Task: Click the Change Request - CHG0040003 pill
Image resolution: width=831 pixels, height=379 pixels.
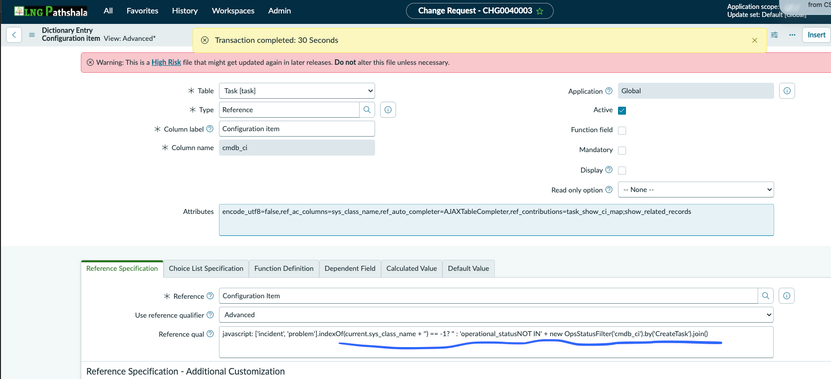Action: (480, 11)
